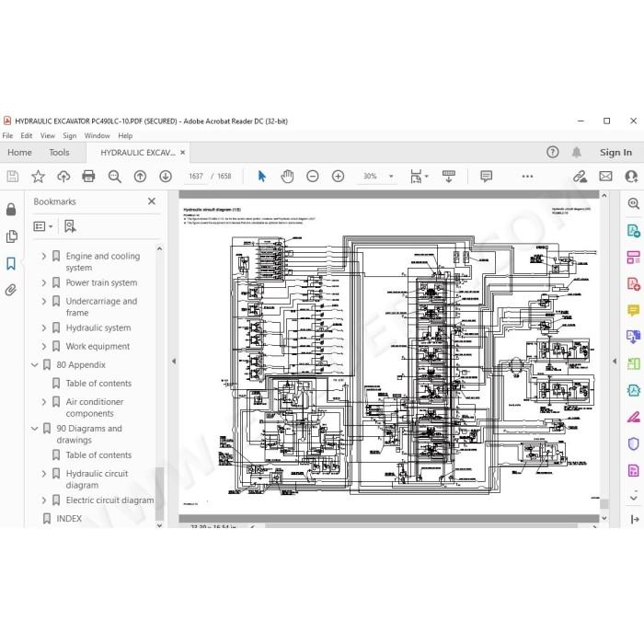Image resolution: width=644 pixels, height=644 pixels.
Task: Open the zoom level 30% dropdown
Action: [391, 177]
